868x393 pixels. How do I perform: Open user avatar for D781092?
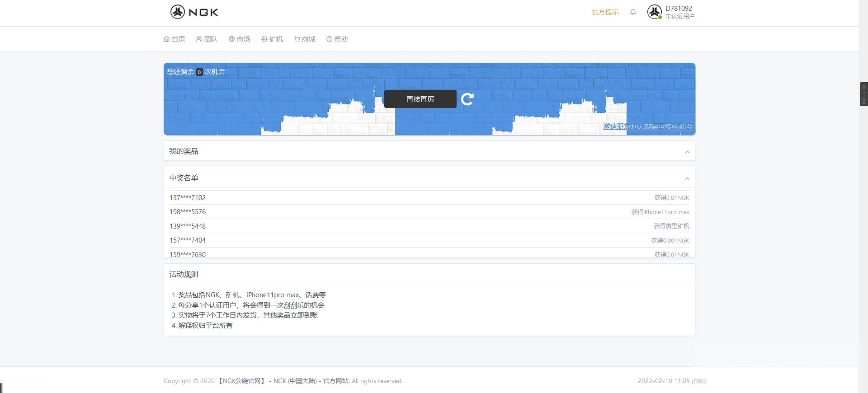coord(654,12)
